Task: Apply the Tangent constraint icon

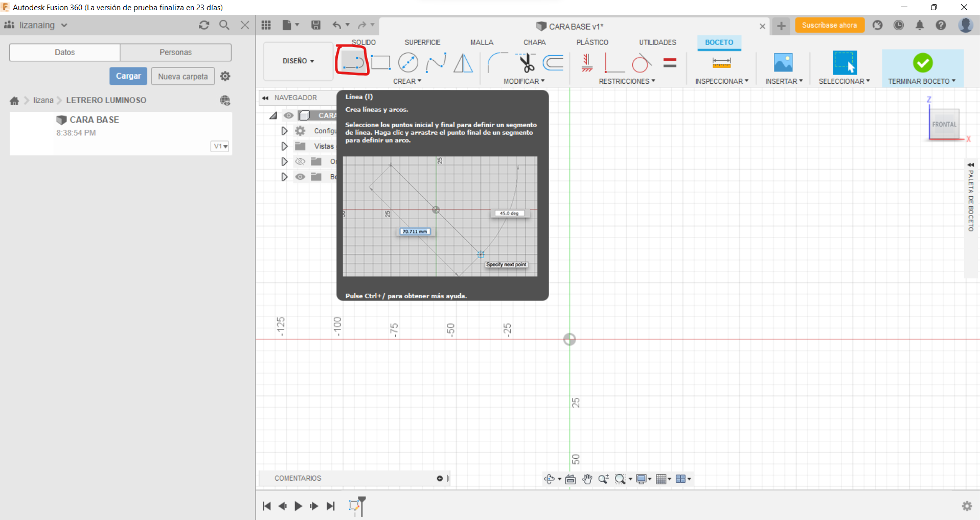Action: click(642, 63)
